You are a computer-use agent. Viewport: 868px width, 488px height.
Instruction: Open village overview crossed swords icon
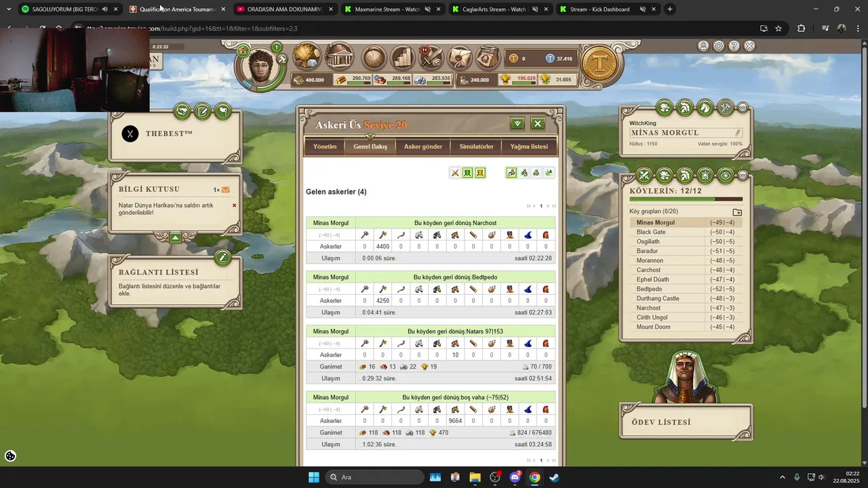644,176
